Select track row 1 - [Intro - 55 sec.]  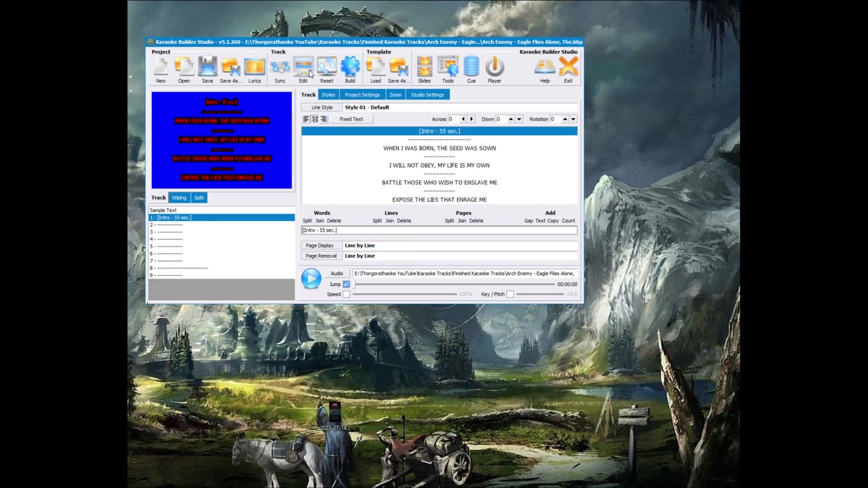coord(222,218)
